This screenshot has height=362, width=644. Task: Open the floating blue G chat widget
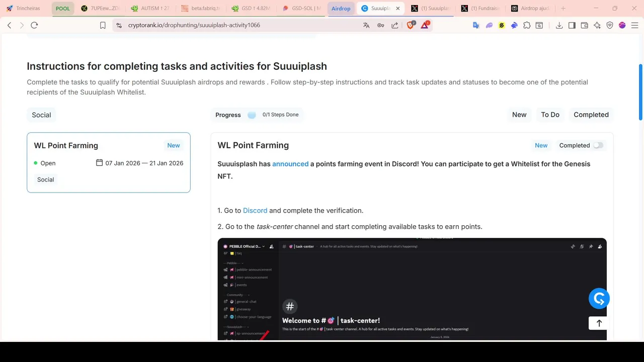click(x=599, y=299)
